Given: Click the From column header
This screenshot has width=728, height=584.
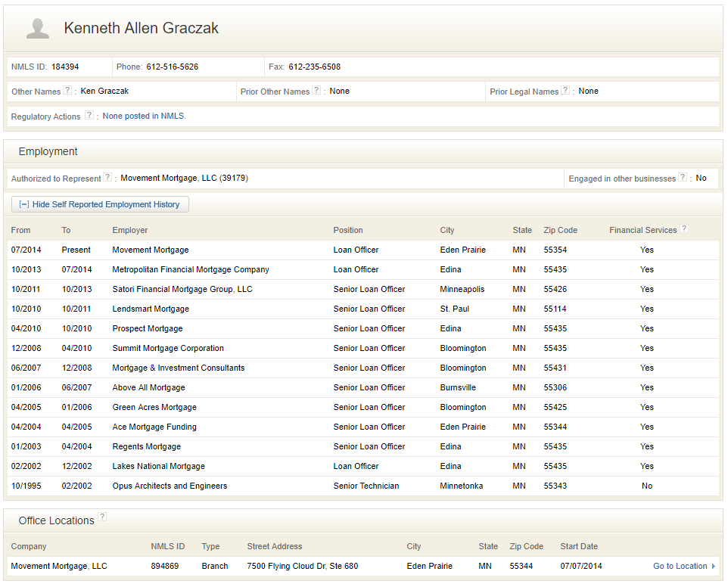Looking at the screenshot, I should tap(21, 230).
